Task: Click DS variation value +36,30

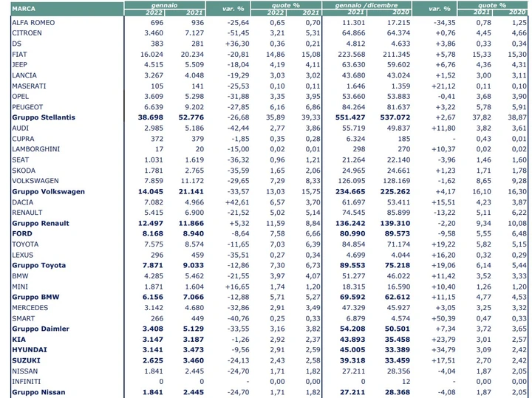Action: pyautogui.click(x=237, y=44)
